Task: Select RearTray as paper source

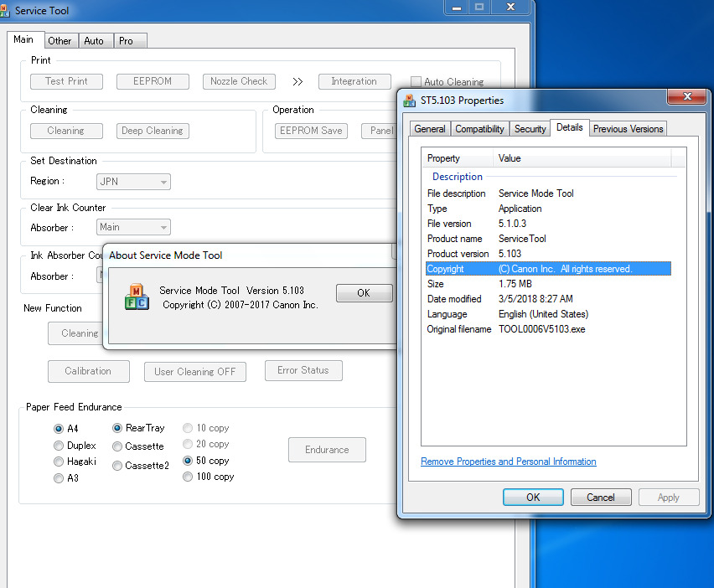Action: pyautogui.click(x=117, y=428)
